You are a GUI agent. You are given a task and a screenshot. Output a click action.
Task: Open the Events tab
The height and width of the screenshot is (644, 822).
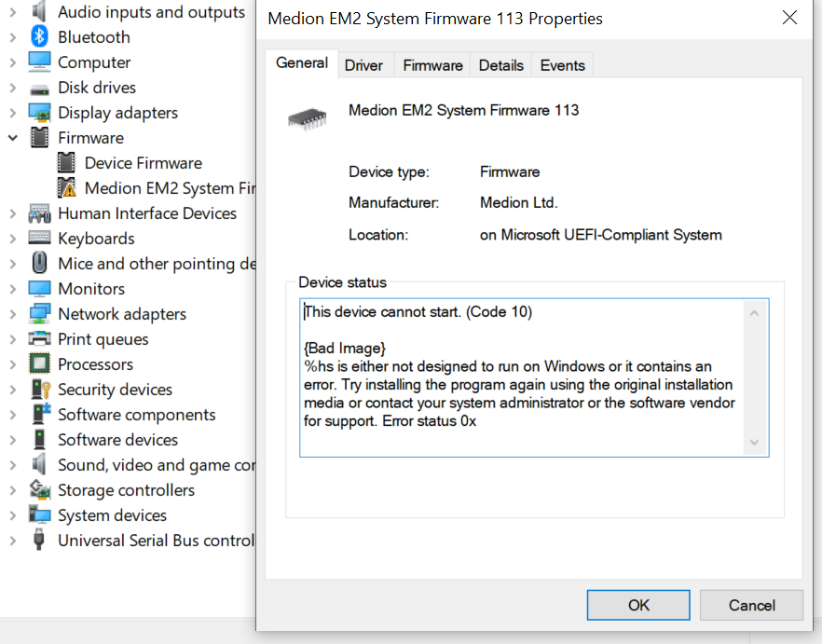coord(562,64)
